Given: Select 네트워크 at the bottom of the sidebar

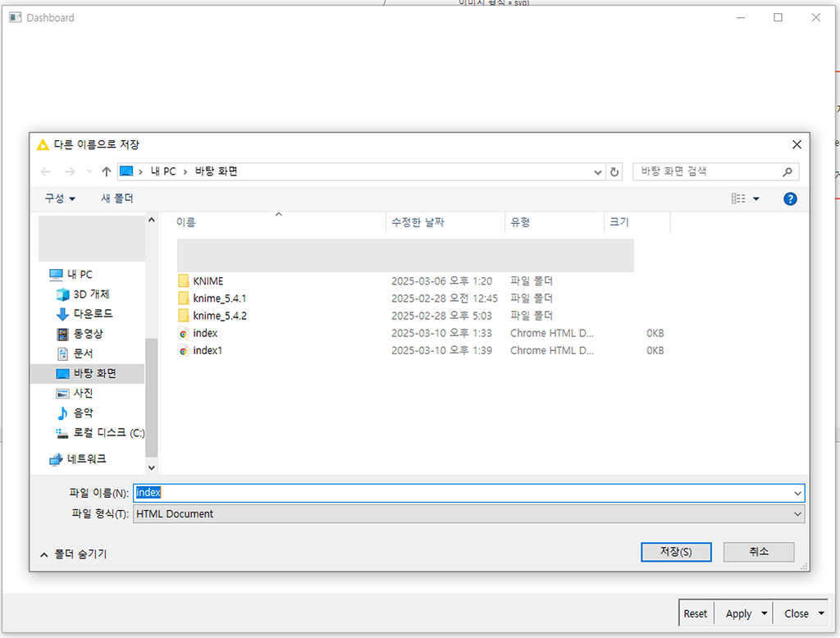Looking at the screenshot, I should pos(90,458).
